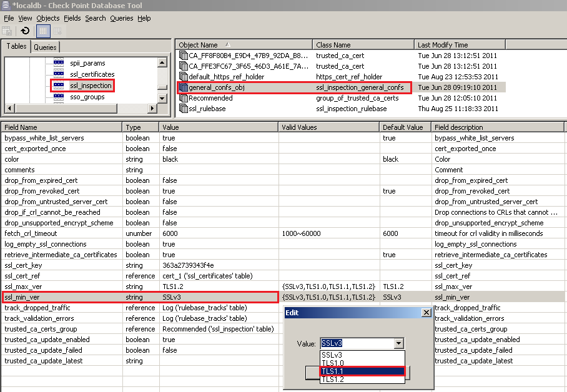Image resolution: width=567 pixels, height=392 pixels.
Task: Click the Last Modify Time column header
Action: [x=443, y=45]
